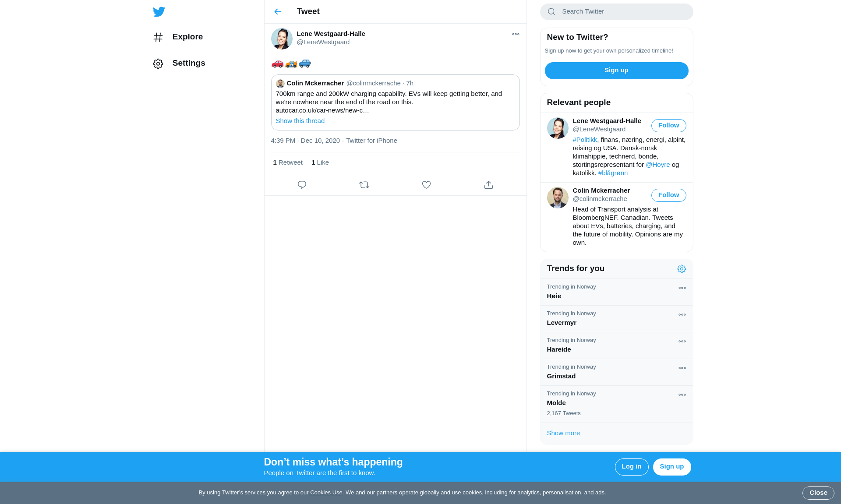Open more options for Levermyr trend
The height and width of the screenshot is (504, 841).
click(682, 315)
